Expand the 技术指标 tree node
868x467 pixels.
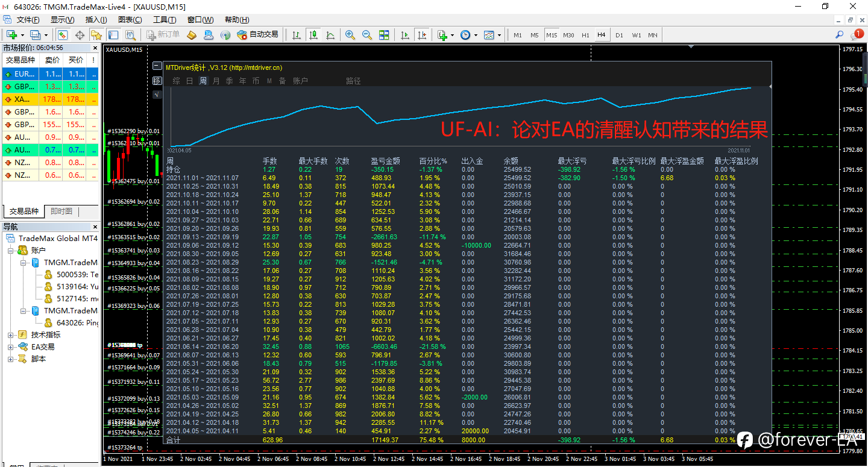[x=11, y=335]
